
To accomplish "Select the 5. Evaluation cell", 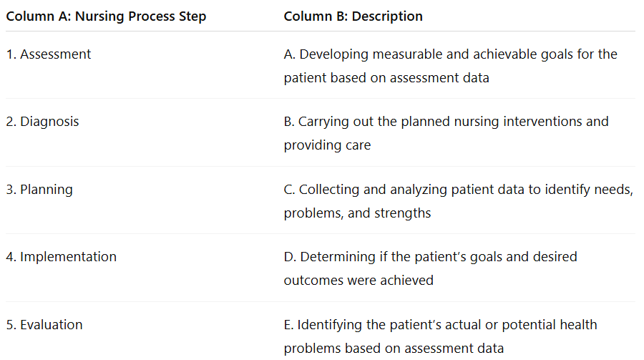I will point(44,325).
